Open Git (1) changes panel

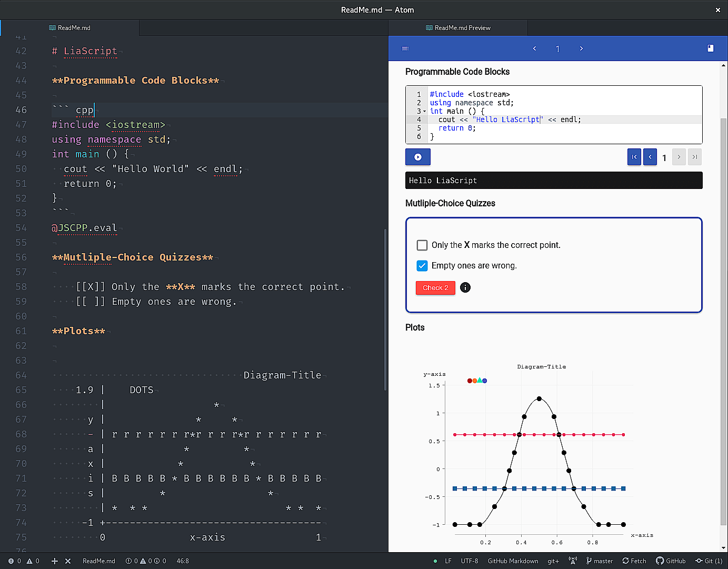(x=709, y=561)
